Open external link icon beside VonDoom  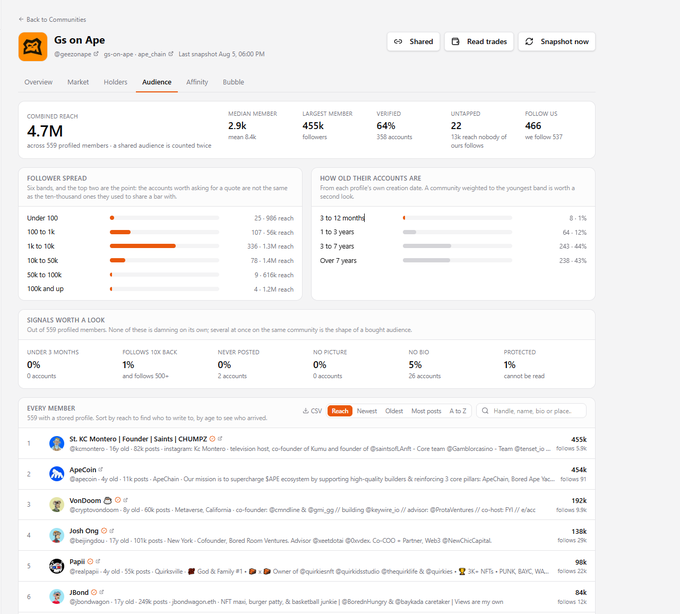click(125, 500)
